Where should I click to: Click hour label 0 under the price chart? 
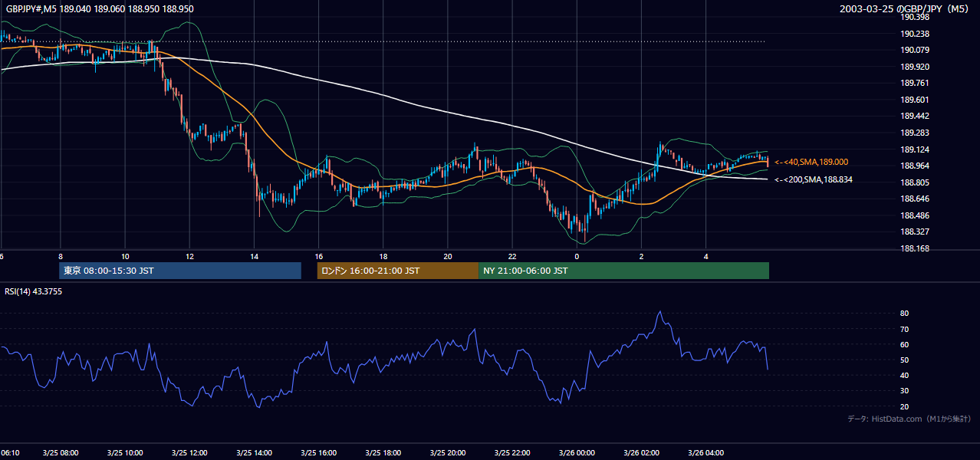tap(577, 257)
